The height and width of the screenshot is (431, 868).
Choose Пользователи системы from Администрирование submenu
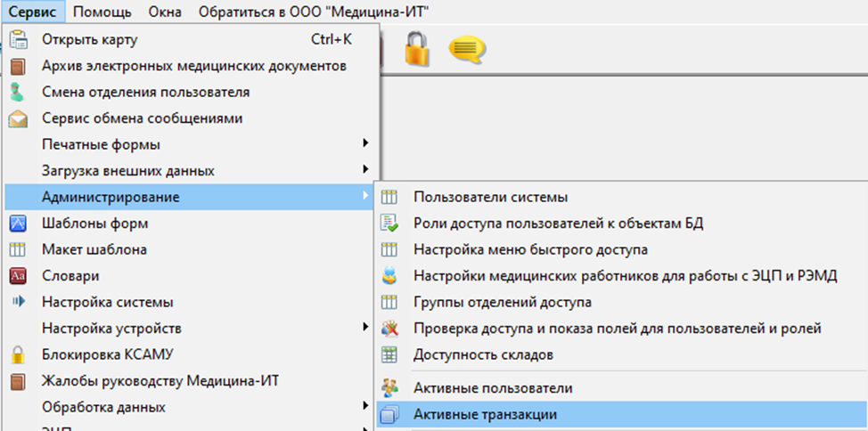490,198
